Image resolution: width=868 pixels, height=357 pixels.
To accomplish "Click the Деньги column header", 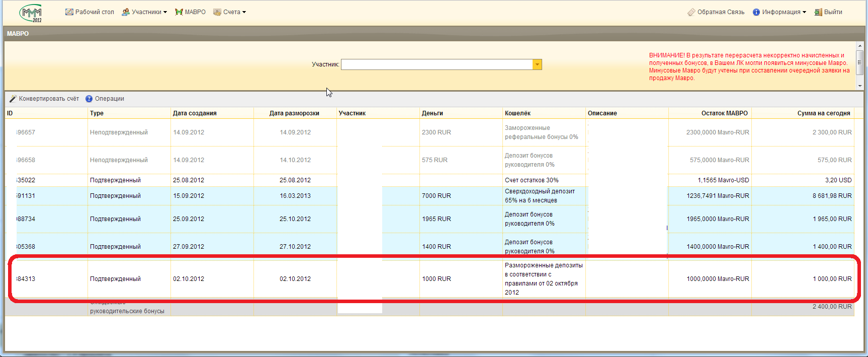I will click(461, 113).
